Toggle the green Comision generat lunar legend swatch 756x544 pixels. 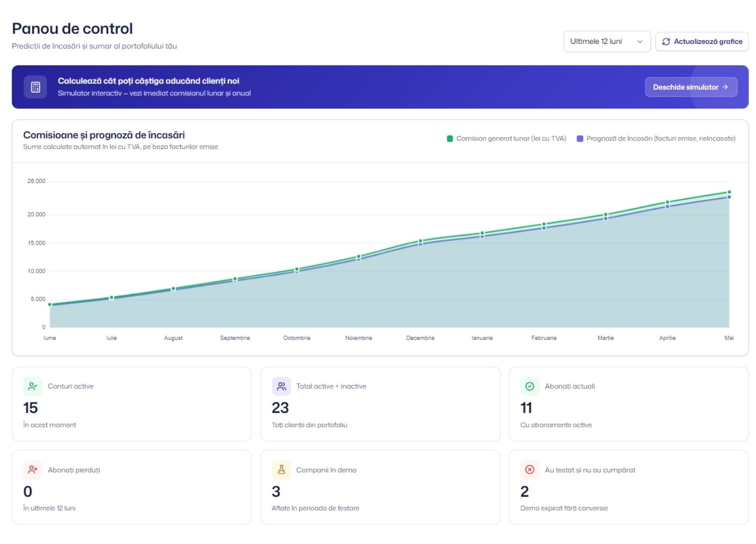[450, 139]
